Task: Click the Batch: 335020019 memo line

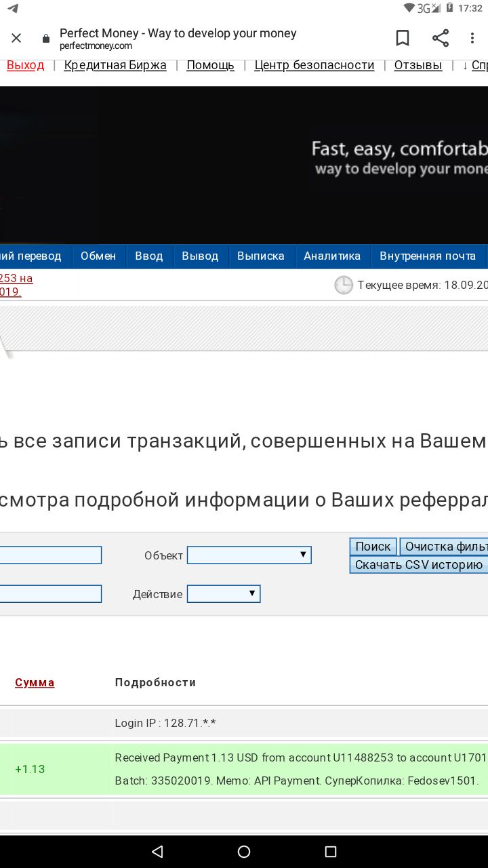Action: [x=297, y=781]
